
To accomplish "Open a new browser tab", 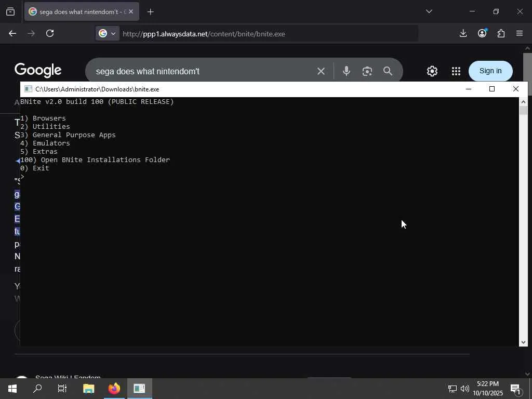I will (x=150, y=12).
